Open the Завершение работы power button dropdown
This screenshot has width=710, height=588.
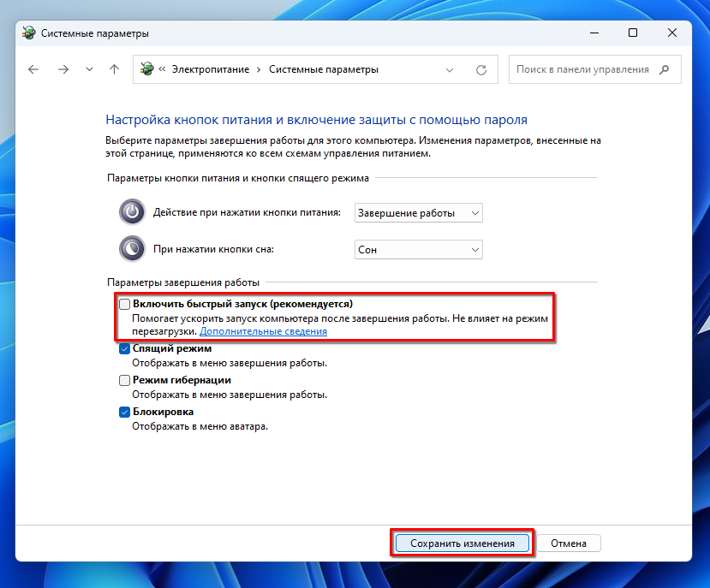pyautogui.click(x=418, y=212)
